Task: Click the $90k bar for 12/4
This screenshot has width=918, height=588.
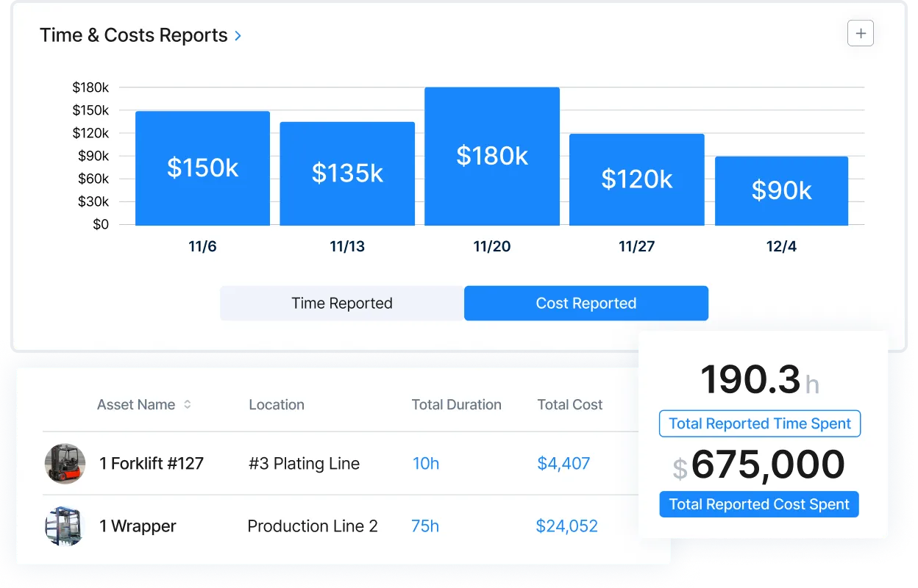Action: [781, 190]
